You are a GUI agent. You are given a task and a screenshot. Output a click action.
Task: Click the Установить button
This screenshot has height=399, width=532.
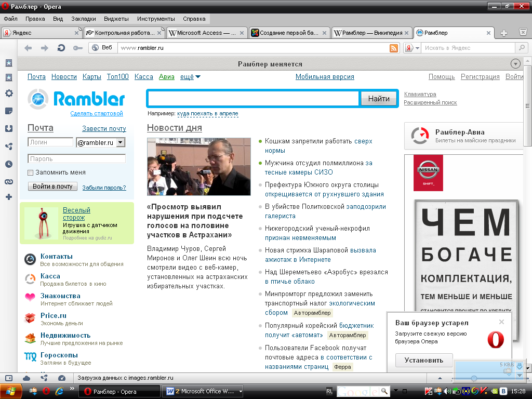(424, 361)
